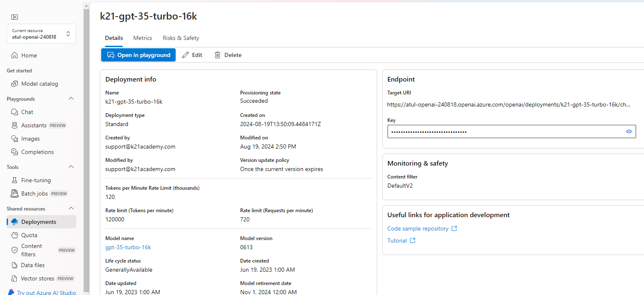Click the gpt-35-turbo-16k model name link
644x295 pixels.
128,247
